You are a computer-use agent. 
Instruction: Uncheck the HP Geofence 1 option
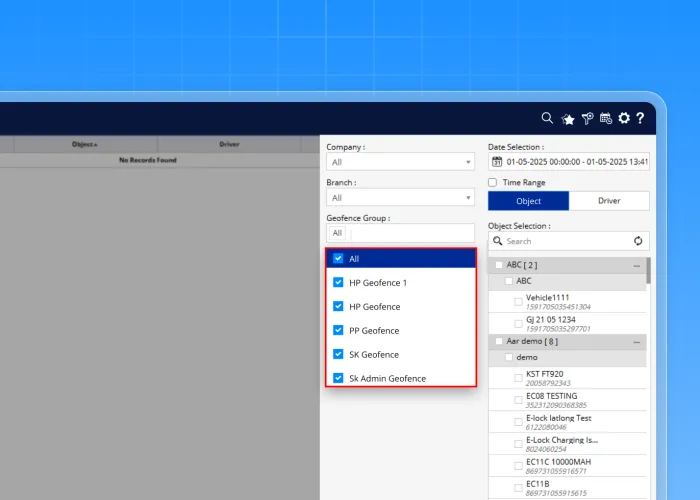pyautogui.click(x=339, y=282)
